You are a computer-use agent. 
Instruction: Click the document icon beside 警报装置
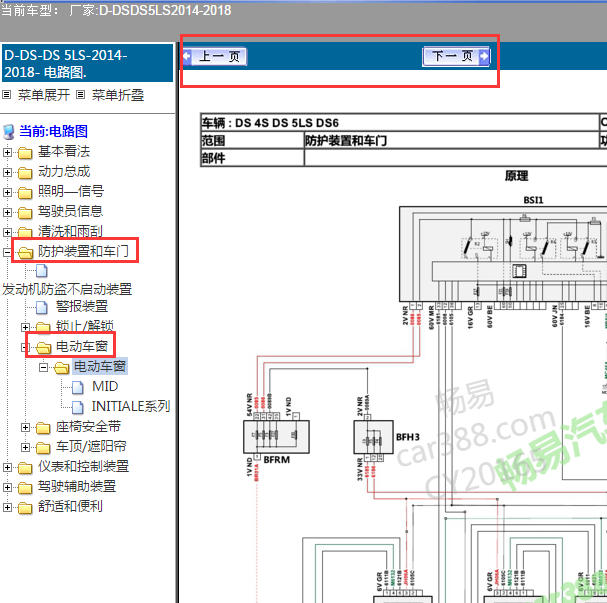point(42,308)
